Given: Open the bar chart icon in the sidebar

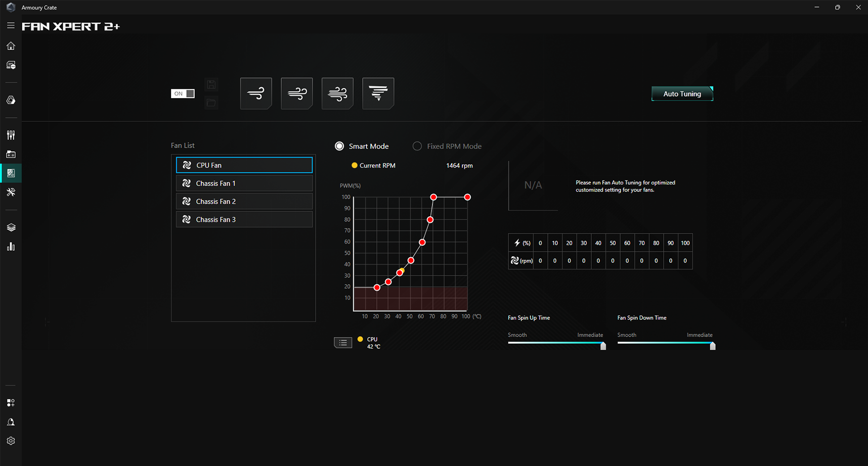Looking at the screenshot, I should (11, 247).
